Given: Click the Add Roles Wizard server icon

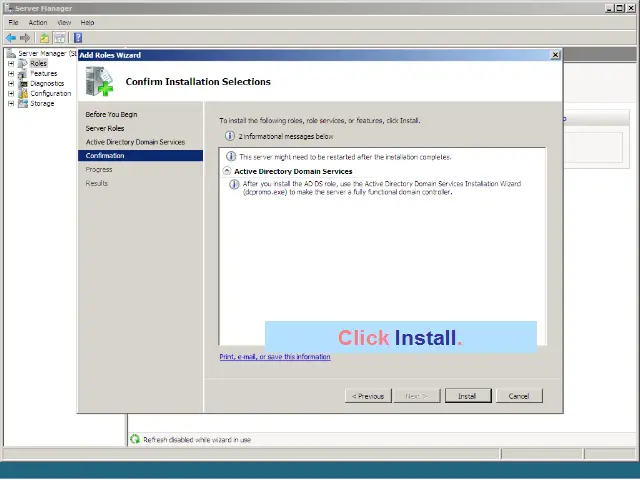Looking at the screenshot, I should click(x=99, y=81).
